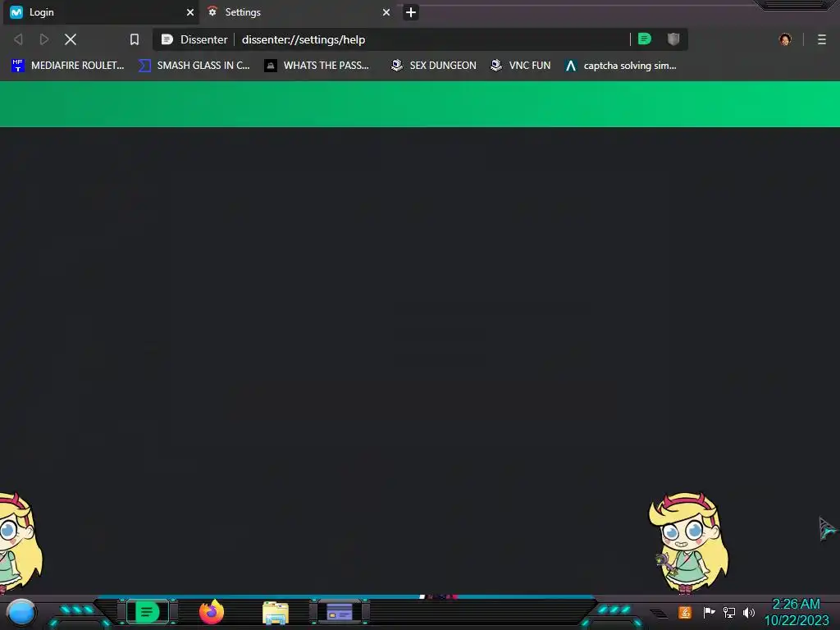Image resolution: width=840 pixels, height=630 pixels.
Task: Open MEDIAFIRE ROULET... bookmark
Action: click(68, 66)
